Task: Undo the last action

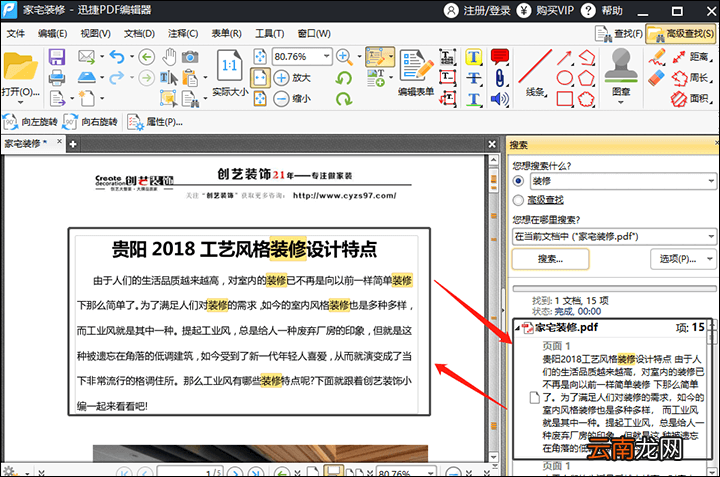Action: (117, 57)
